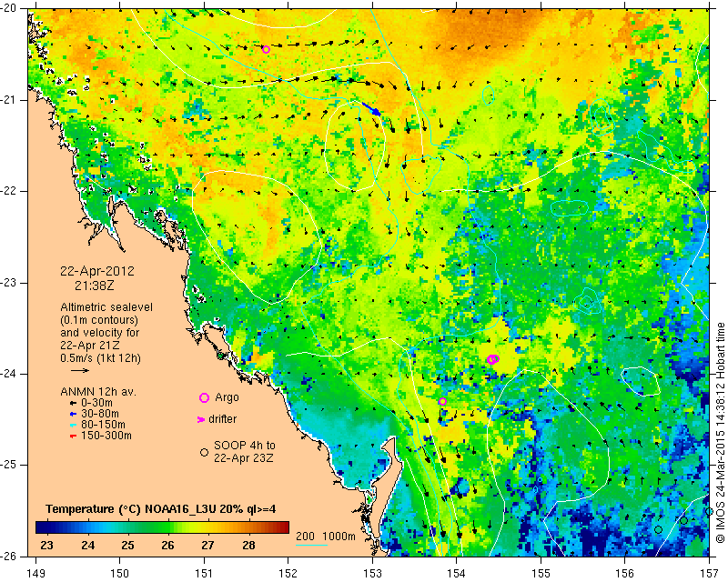Click the cyan 80-150m ANMN arrow symbol
728x582 pixels.
[x=73, y=425]
